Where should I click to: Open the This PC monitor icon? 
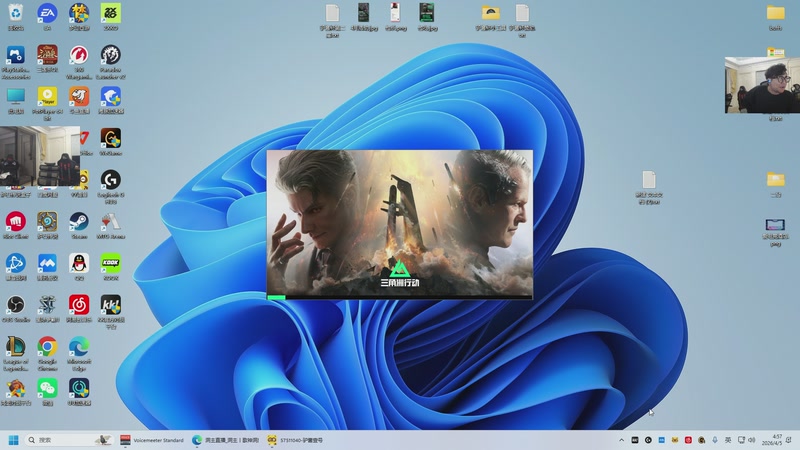pos(16,96)
